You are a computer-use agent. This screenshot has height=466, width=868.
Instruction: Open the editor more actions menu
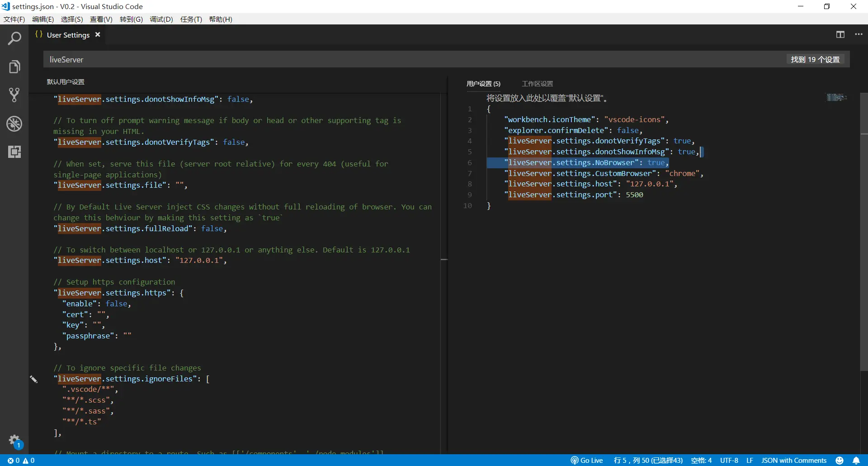(x=859, y=34)
